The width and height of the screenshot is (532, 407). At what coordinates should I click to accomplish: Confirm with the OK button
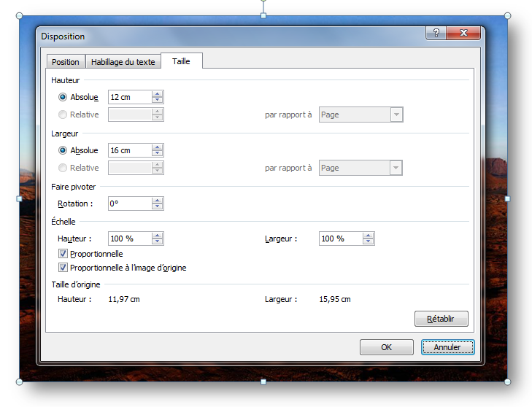click(387, 347)
